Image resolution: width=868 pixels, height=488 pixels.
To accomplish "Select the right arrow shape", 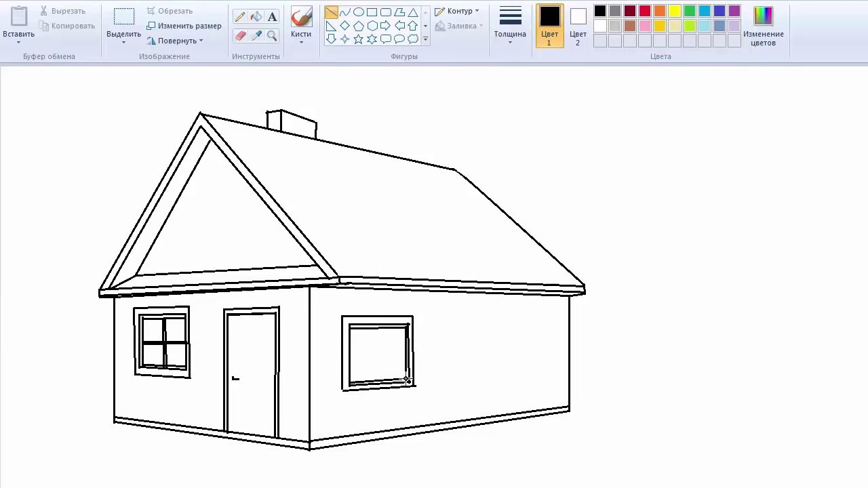I will pyautogui.click(x=385, y=26).
